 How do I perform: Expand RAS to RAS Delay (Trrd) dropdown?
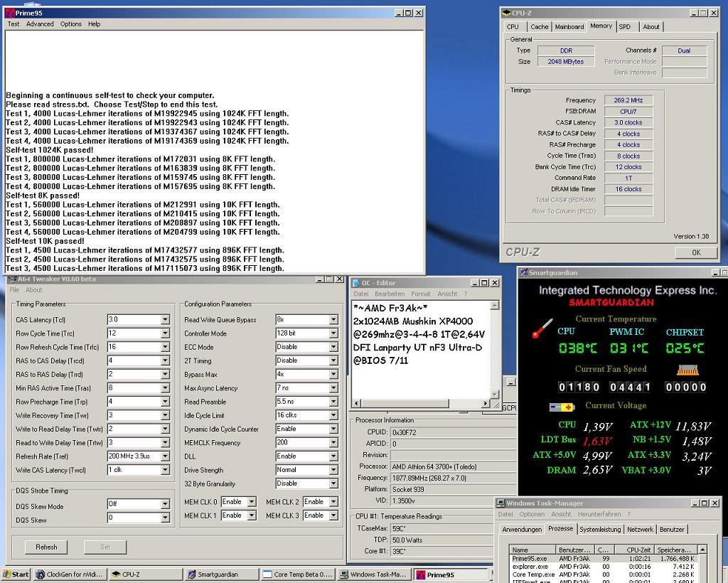coord(165,375)
